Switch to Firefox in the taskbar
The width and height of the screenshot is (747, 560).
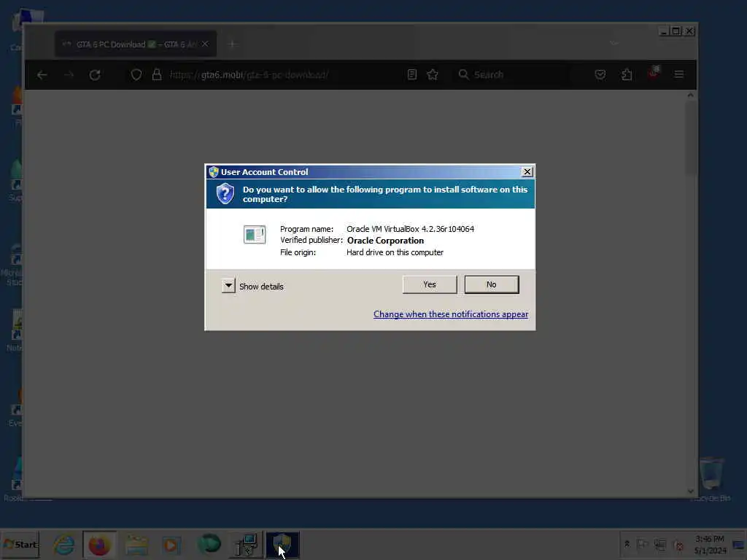(99, 545)
